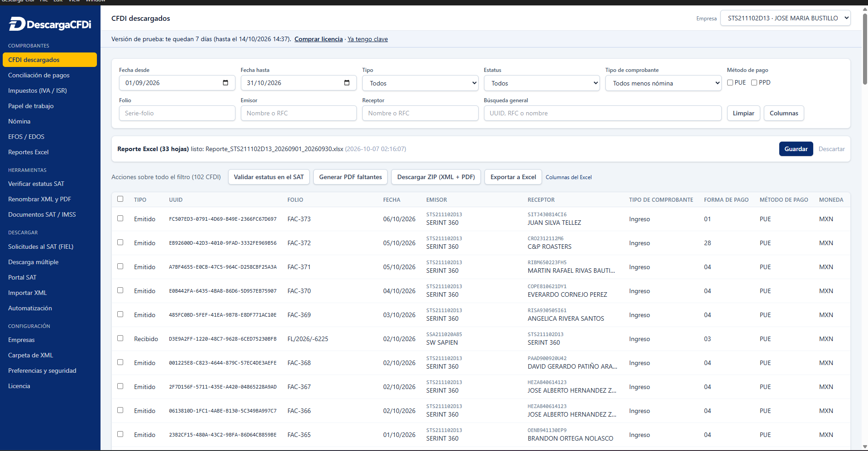Screen dimensions: 868x451
Task: Focus the Receptor input field
Action: 420,113
